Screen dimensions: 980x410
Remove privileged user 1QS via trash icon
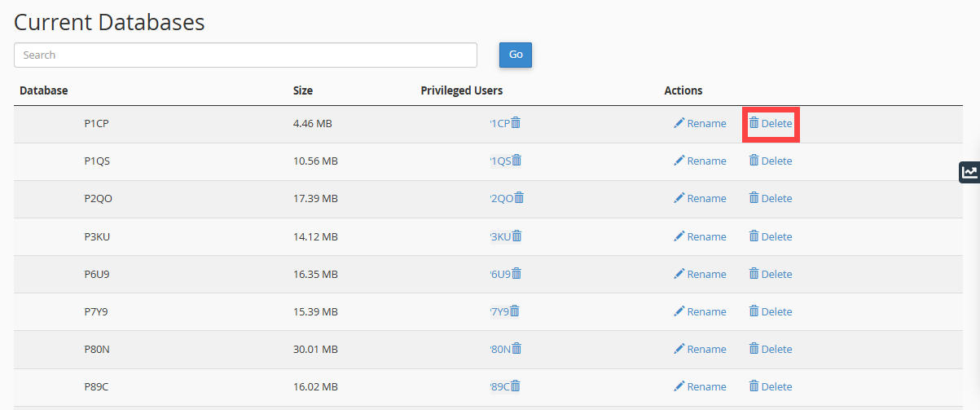516,161
